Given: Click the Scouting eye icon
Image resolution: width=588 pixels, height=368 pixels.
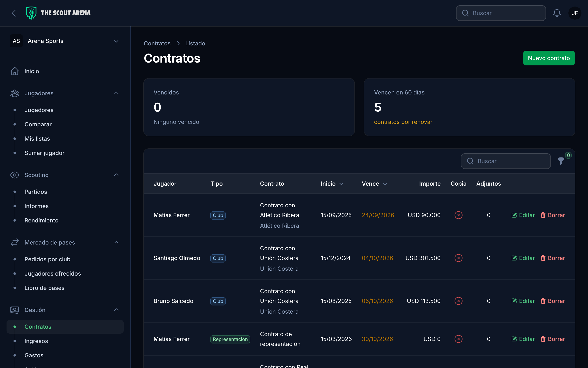Looking at the screenshot, I should [14, 175].
